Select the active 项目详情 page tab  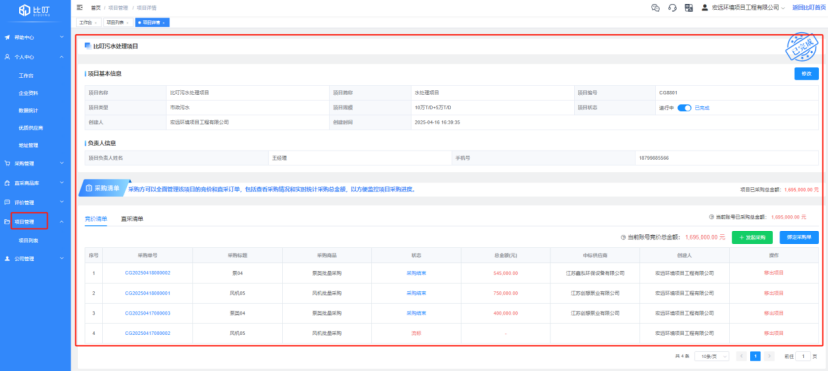tap(152, 23)
